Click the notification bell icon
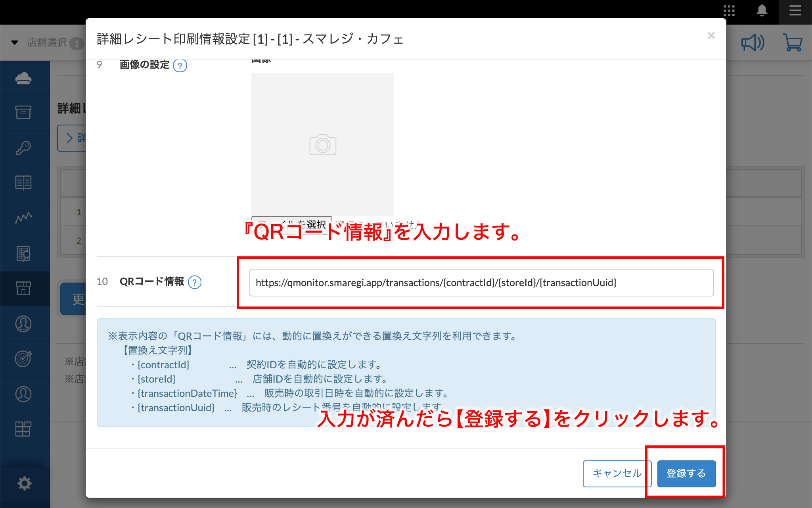This screenshot has height=508, width=812. pos(762,10)
